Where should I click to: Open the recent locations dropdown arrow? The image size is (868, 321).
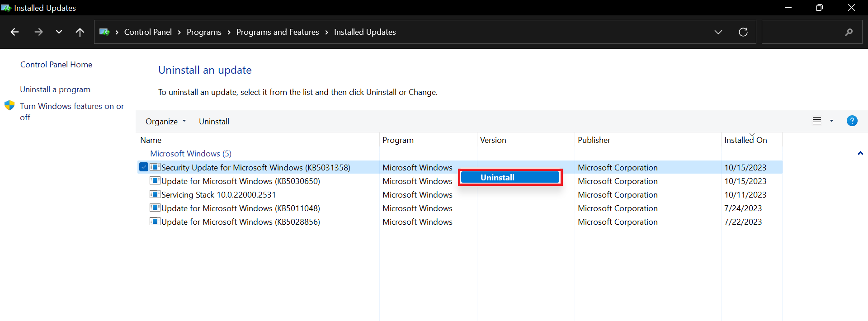(59, 32)
